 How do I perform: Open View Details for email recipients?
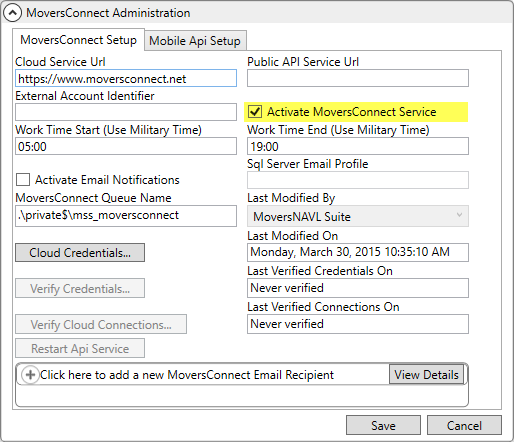[x=426, y=375]
